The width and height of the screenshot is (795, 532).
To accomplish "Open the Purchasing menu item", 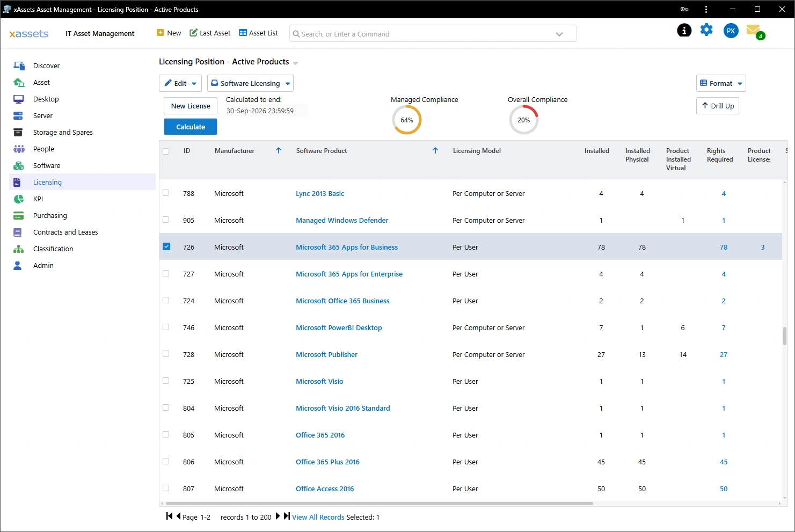I will pyautogui.click(x=82, y=215).
